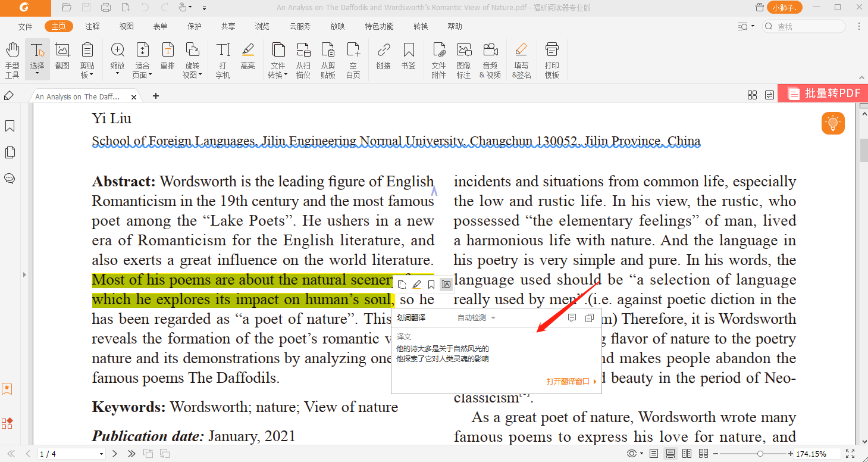Click the Reflow (重排) tool

click(168, 56)
